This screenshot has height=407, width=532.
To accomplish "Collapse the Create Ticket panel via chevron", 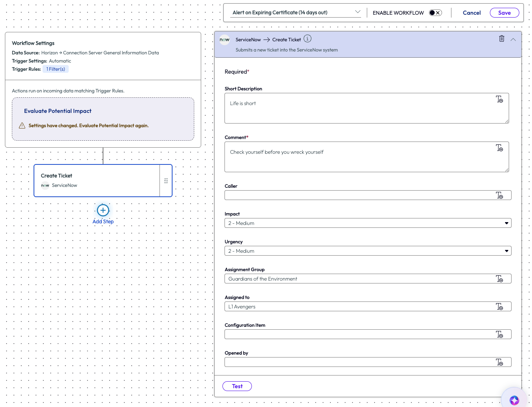I will 513,39.
